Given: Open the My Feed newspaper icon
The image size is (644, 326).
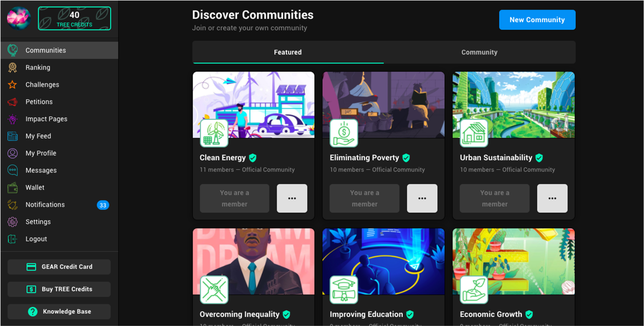Looking at the screenshot, I should tap(12, 136).
